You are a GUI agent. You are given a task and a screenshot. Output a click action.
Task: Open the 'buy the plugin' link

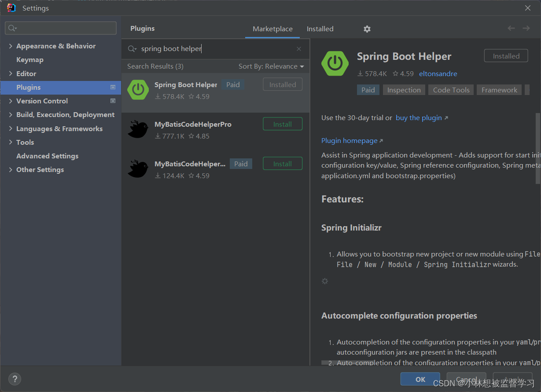pos(419,117)
